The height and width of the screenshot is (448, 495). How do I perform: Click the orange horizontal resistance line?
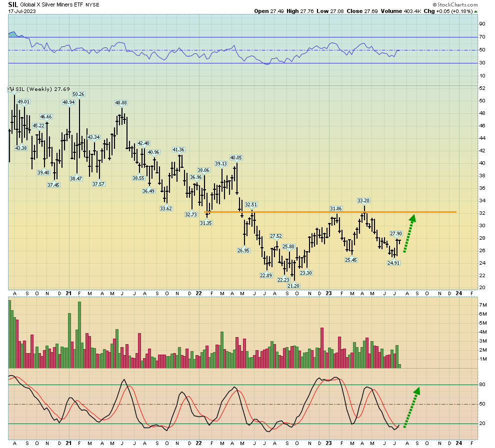[x=330, y=212]
